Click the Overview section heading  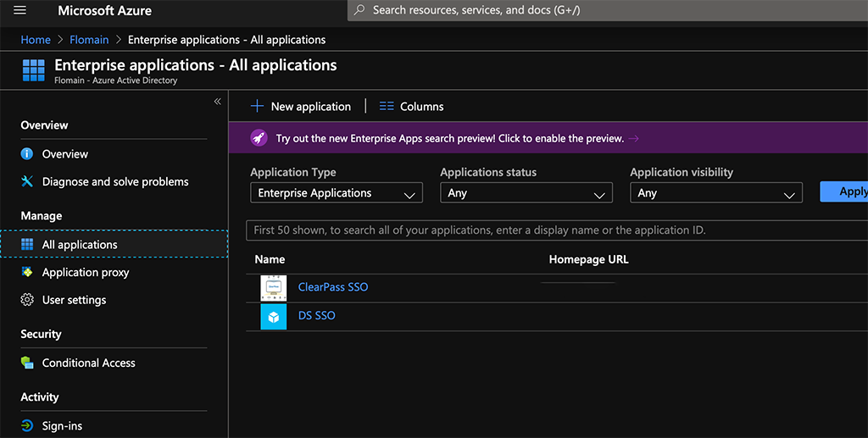(44, 125)
